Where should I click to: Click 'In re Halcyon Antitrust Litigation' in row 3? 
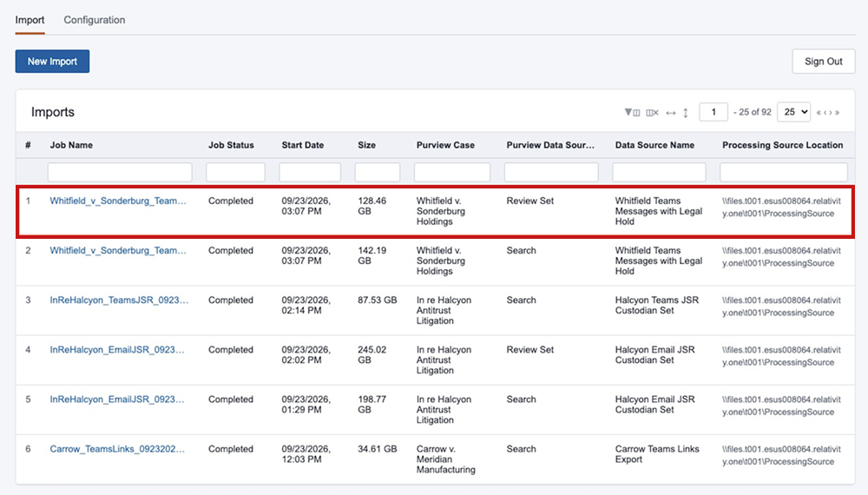point(444,310)
